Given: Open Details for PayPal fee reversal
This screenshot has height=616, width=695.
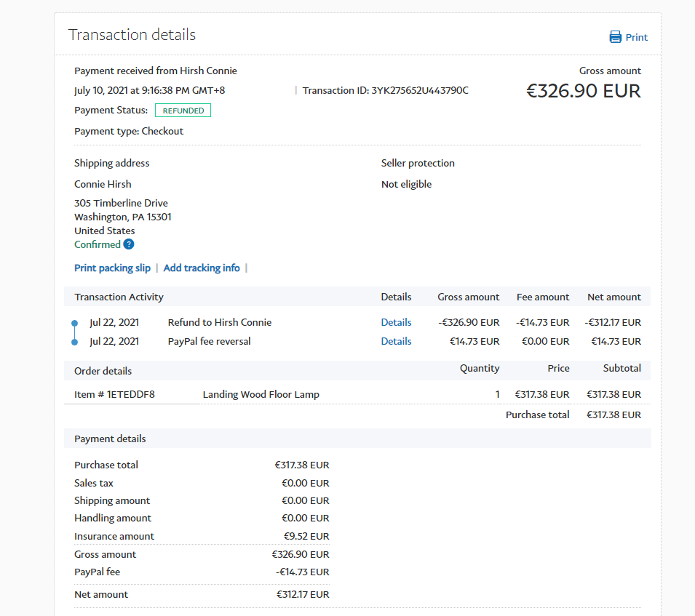Looking at the screenshot, I should pos(396,341).
